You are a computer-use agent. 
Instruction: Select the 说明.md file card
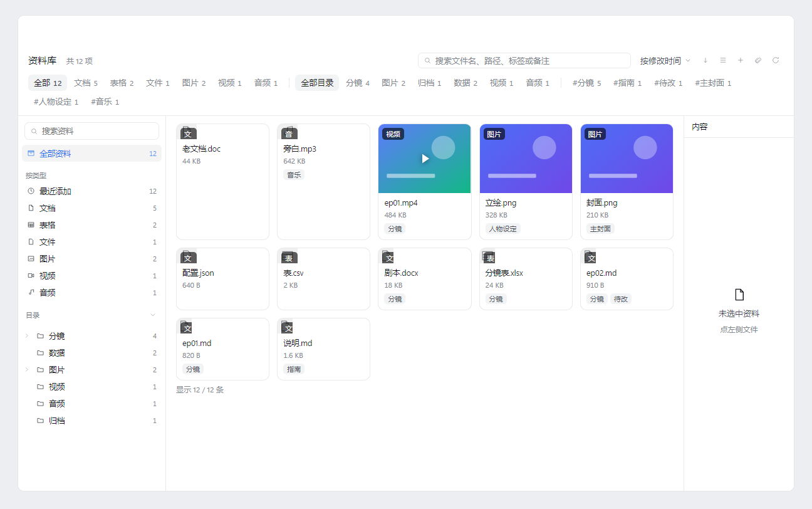(323, 349)
